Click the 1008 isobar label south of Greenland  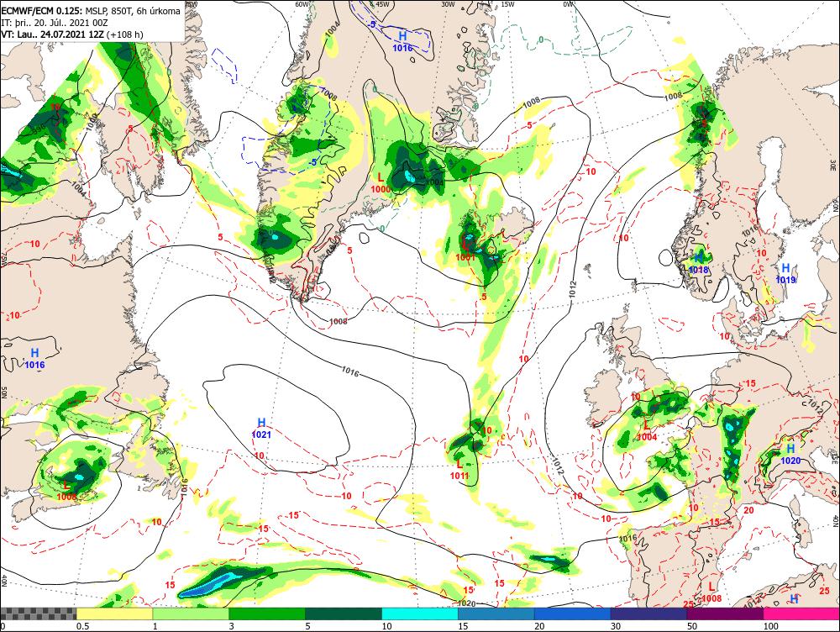338,321
